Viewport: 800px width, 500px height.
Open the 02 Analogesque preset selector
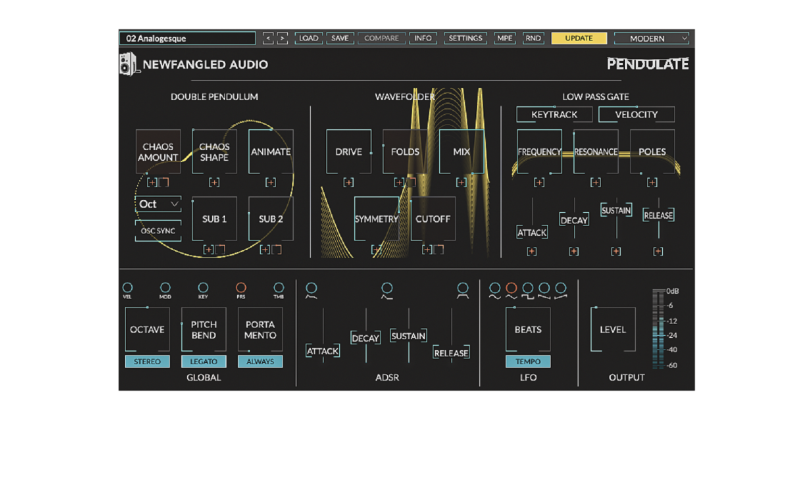(x=188, y=38)
